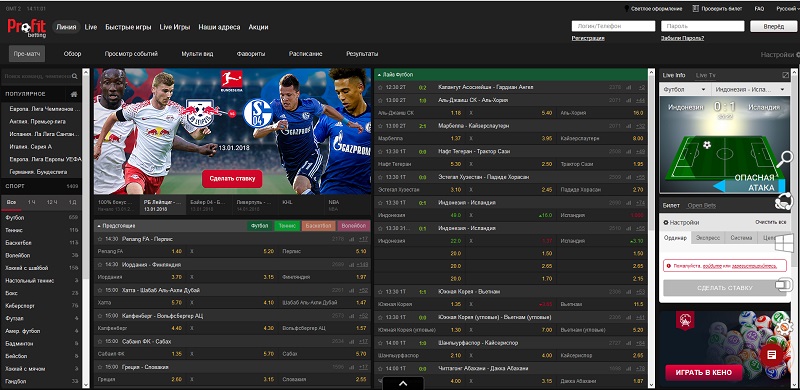Switch to the Live Tv tab
Screen dimensions: 800x390
705,75
